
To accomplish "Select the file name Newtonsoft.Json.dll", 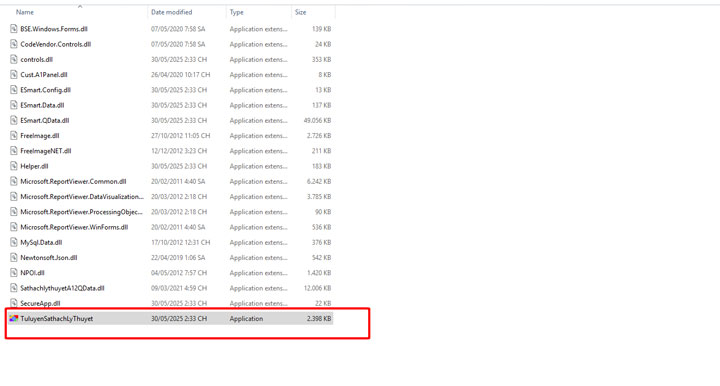I will 49,257.
